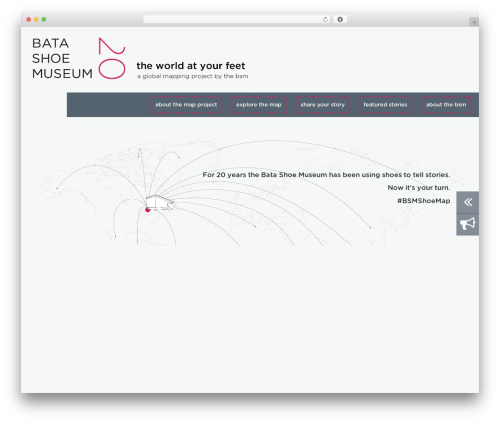Click 'For 20 years the Bata Shoe Museum' sentence
This screenshot has width=500, height=423.
coord(326,175)
